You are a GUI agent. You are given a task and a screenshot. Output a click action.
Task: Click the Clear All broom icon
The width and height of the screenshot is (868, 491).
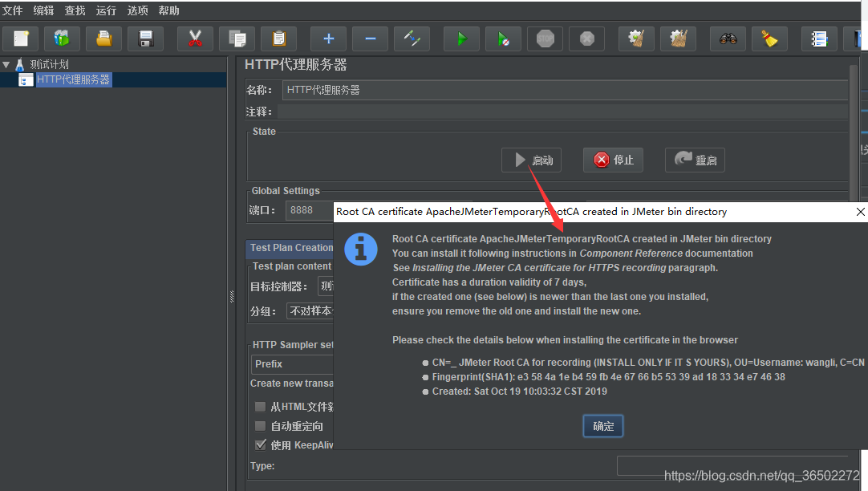[678, 38]
